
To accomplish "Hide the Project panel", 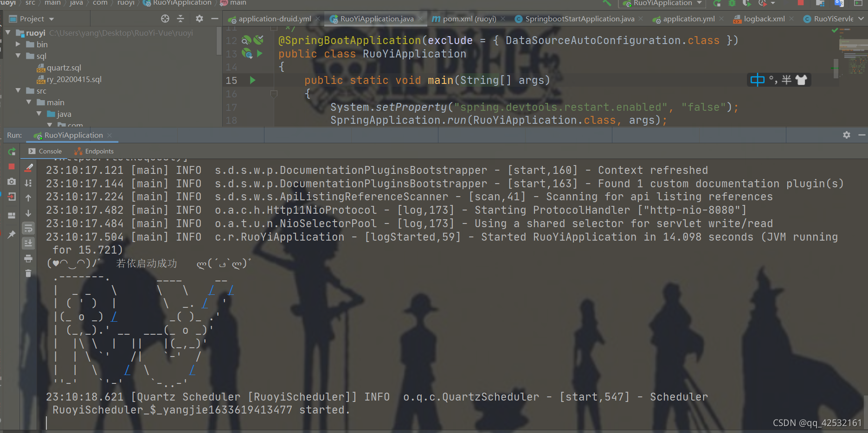I will 214,19.
